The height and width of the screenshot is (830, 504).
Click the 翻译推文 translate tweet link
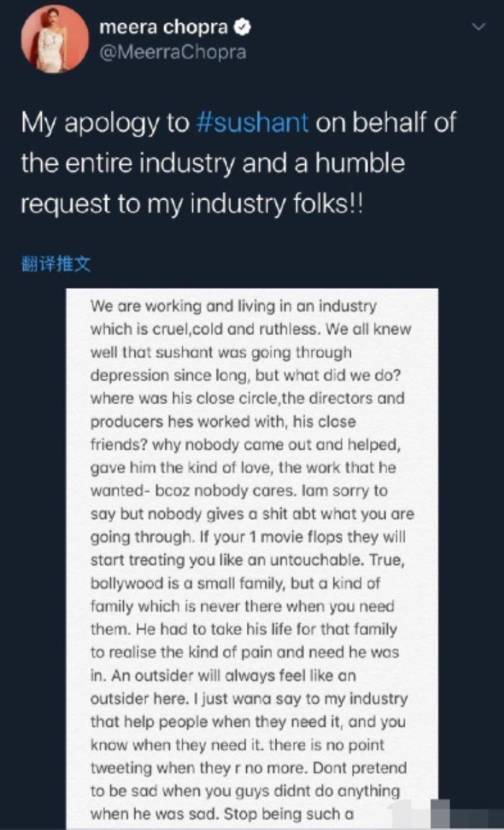56,264
